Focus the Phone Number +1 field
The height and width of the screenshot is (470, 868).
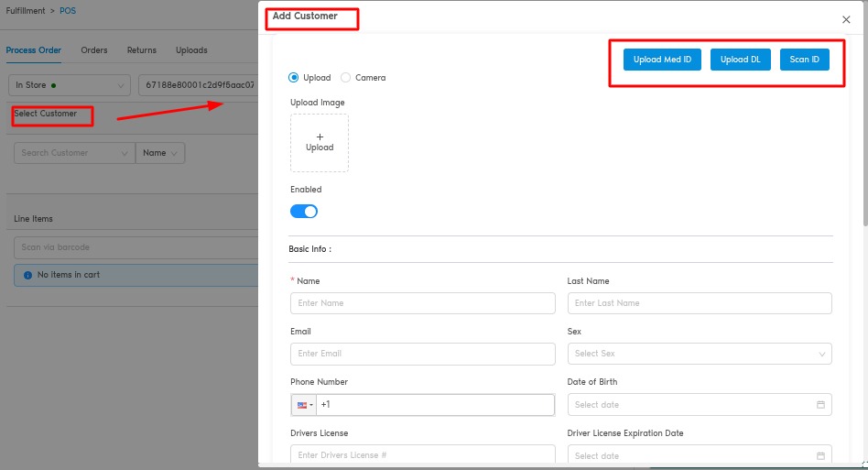click(x=435, y=405)
